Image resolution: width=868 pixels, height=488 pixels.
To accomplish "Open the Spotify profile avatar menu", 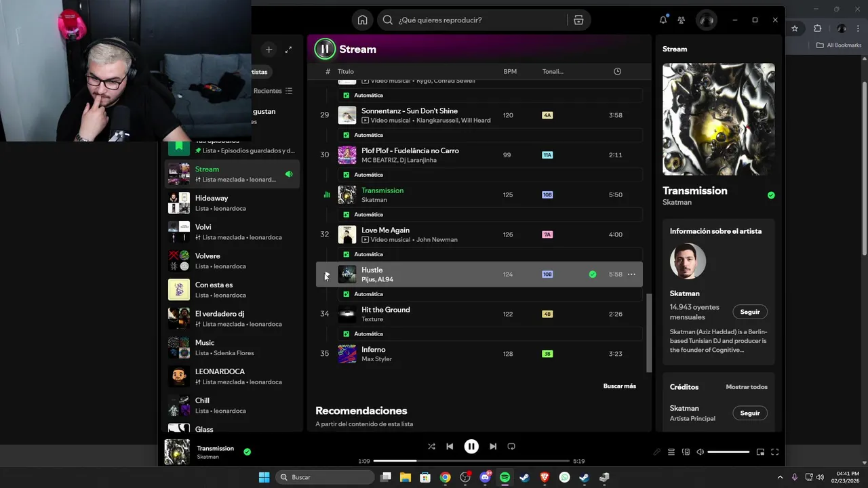I will pos(707,20).
